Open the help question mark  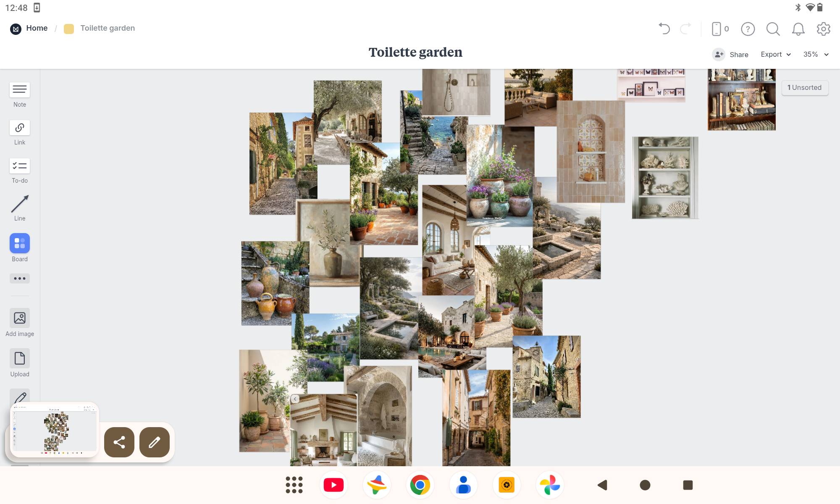(748, 29)
